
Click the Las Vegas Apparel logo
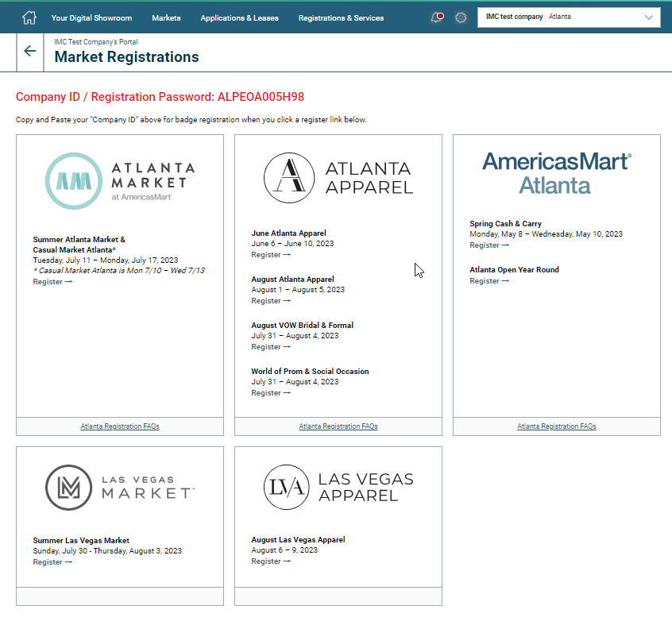tap(338, 488)
